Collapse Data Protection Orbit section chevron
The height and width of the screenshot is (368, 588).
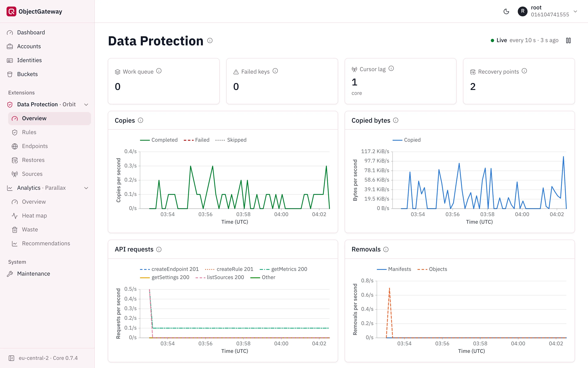[86, 104]
